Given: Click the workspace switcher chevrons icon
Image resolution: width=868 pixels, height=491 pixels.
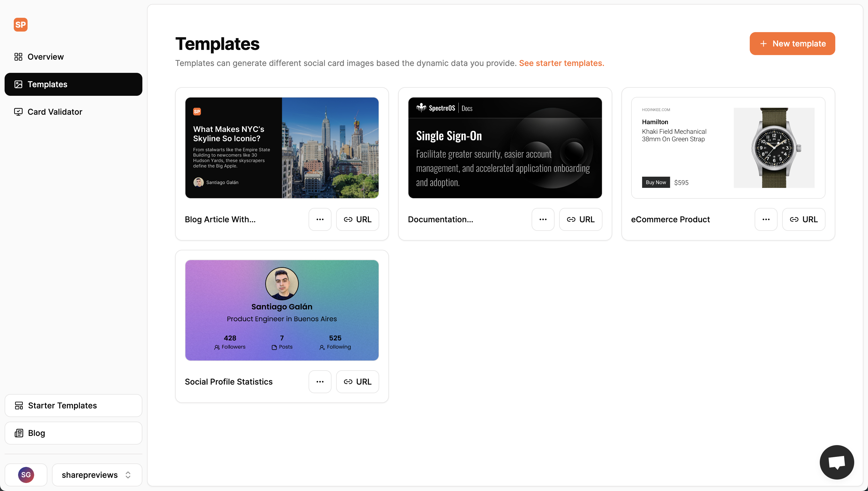Looking at the screenshot, I should pos(128,475).
